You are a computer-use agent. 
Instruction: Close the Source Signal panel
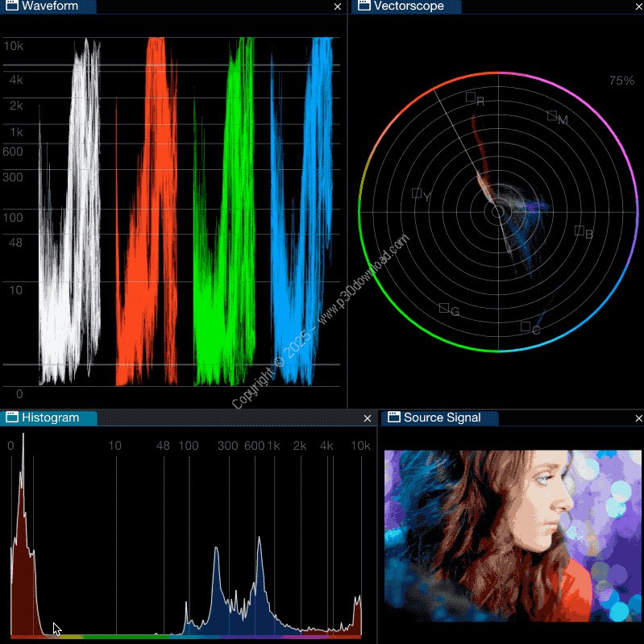pos(638,418)
